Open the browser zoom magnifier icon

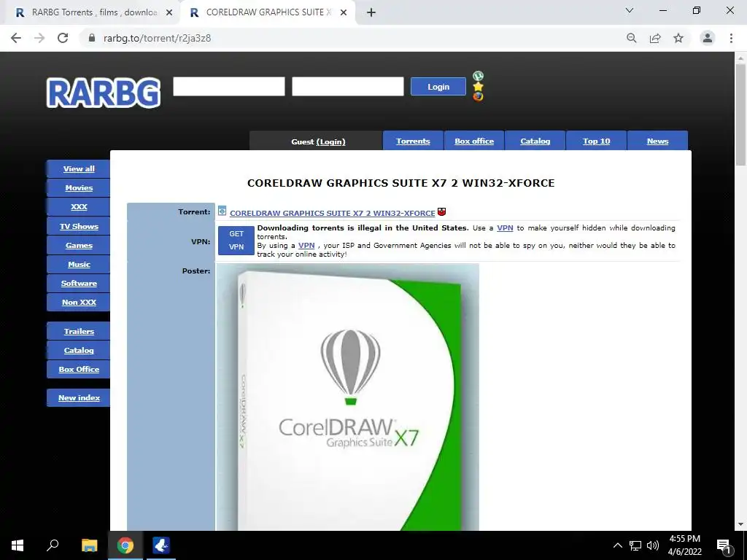(x=632, y=38)
